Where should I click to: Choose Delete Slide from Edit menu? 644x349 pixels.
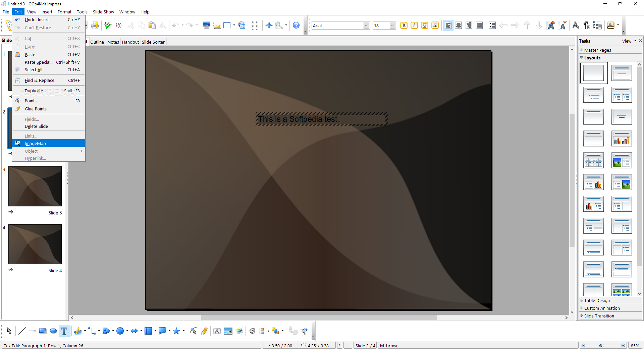click(x=49, y=126)
